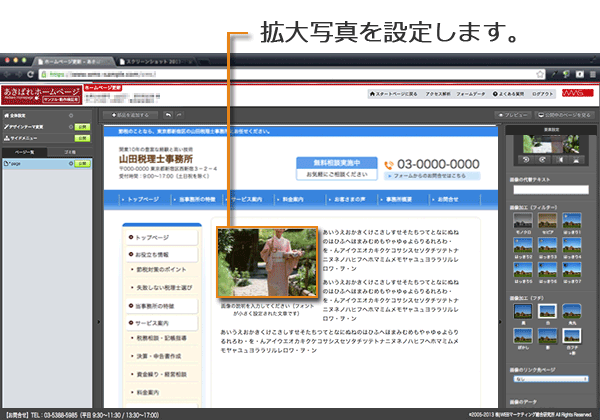This screenshot has height=420, width=600.
Task: Toggle the green 公開 button for サイドメニュー
Action: [82, 140]
